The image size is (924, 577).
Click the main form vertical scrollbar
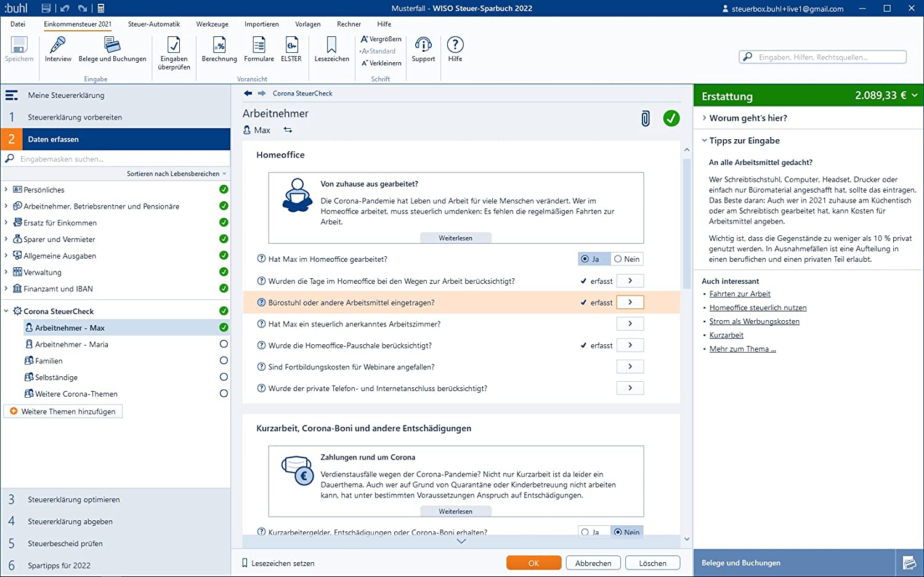687,224
